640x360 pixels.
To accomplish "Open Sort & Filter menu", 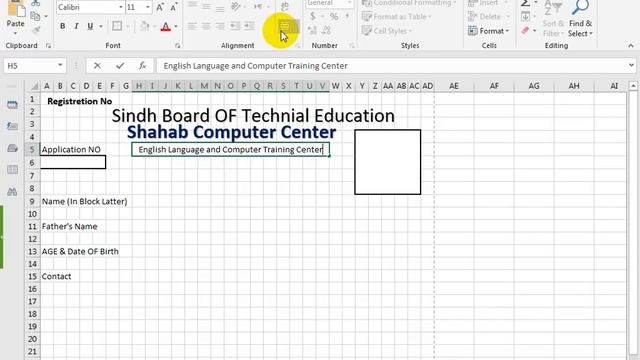I will [553, 18].
